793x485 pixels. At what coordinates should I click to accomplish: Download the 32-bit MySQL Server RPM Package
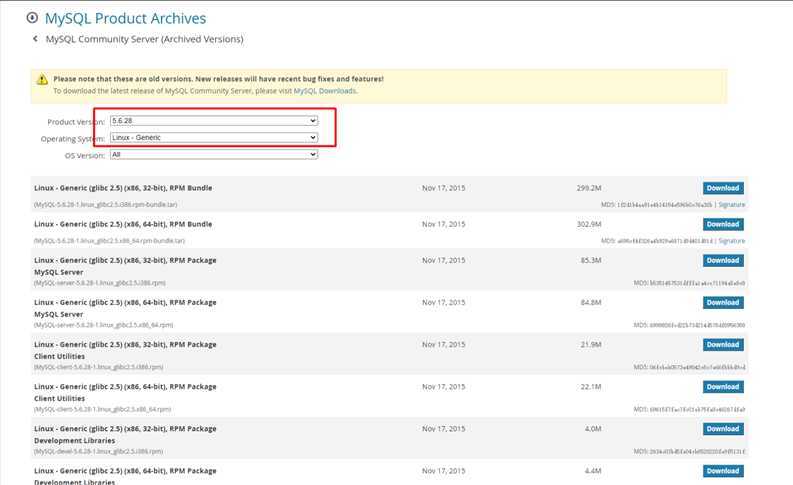723,260
